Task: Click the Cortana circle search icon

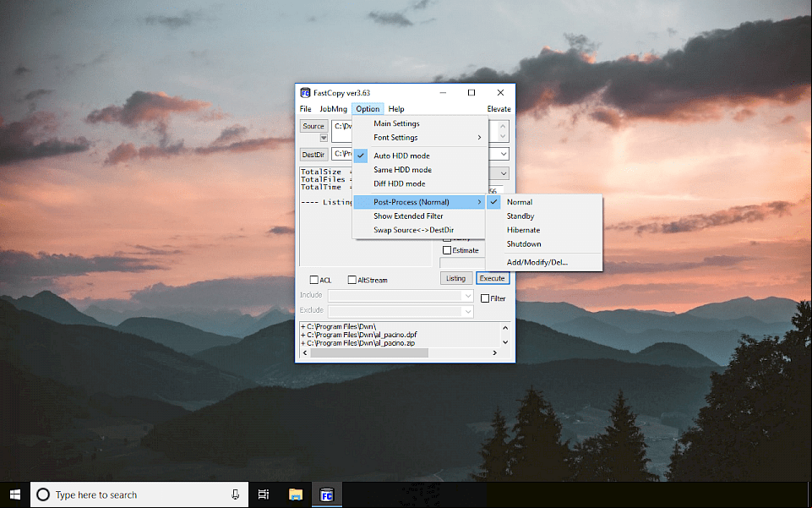Action: [43, 494]
